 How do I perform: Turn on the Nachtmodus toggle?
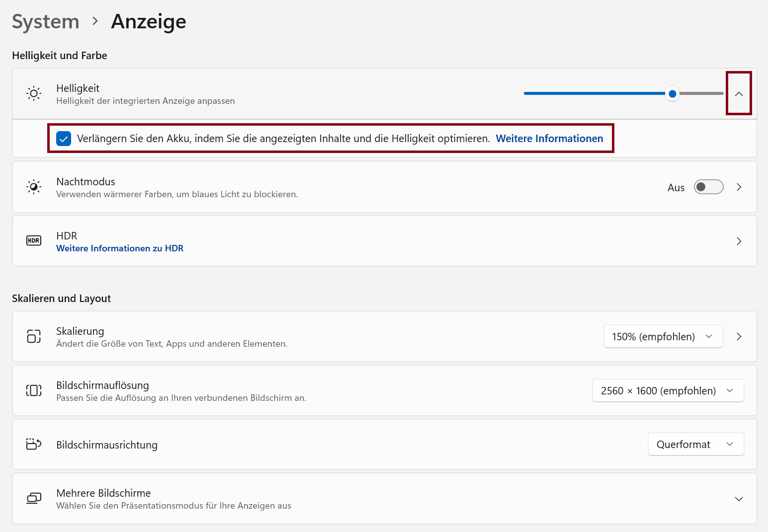[708, 187]
